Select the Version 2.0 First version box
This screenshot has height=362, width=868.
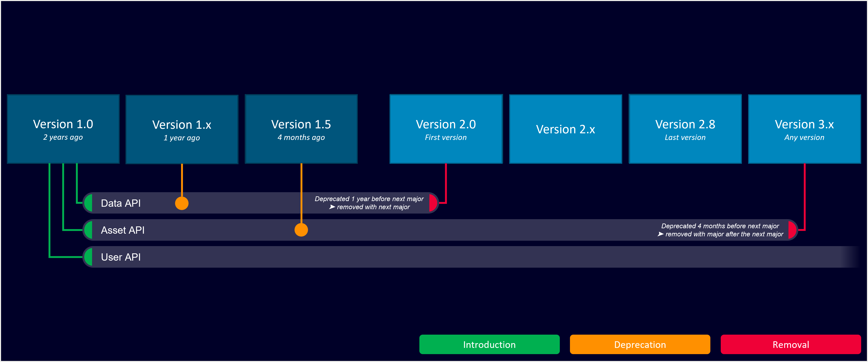[446, 129]
